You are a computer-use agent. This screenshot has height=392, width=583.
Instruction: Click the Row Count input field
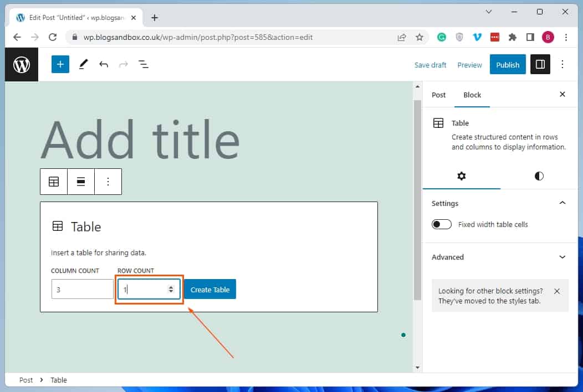[x=149, y=289]
